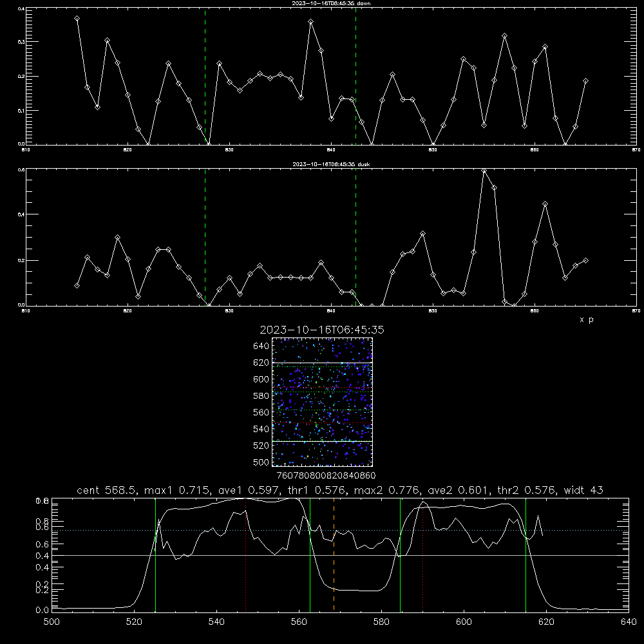Click the "520" label on profile x-axis

tap(135, 622)
